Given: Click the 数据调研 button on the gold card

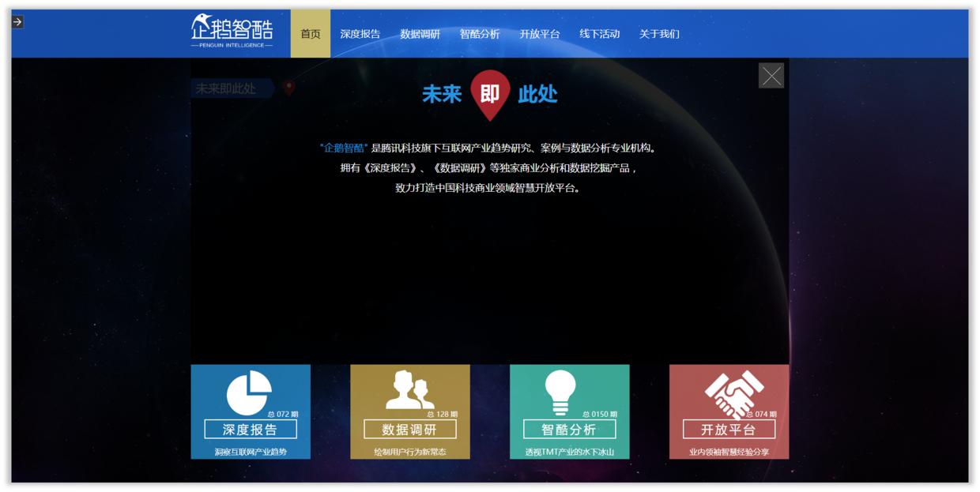Looking at the screenshot, I should tap(411, 429).
